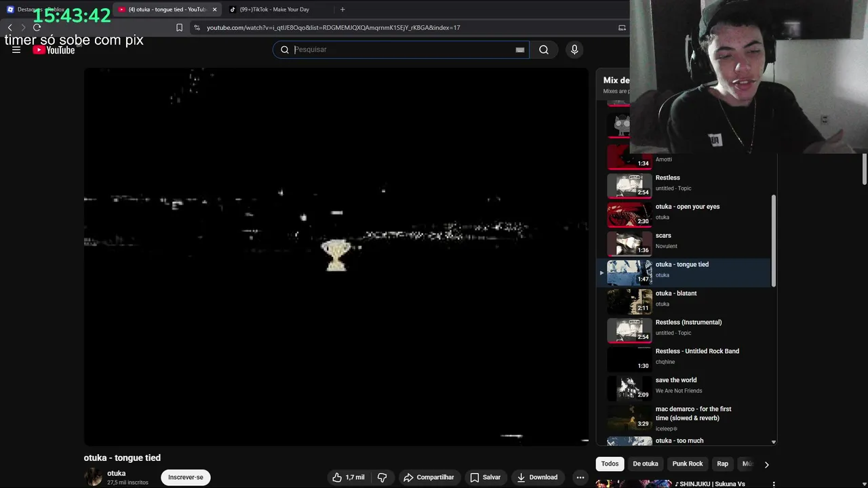Start voice search with microphone icon
Screen dimensions: 868x488
pos(574,49)
